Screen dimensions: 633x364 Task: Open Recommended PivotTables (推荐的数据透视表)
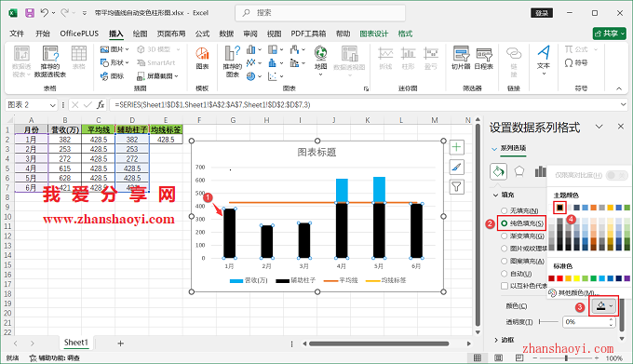(50, 61)
